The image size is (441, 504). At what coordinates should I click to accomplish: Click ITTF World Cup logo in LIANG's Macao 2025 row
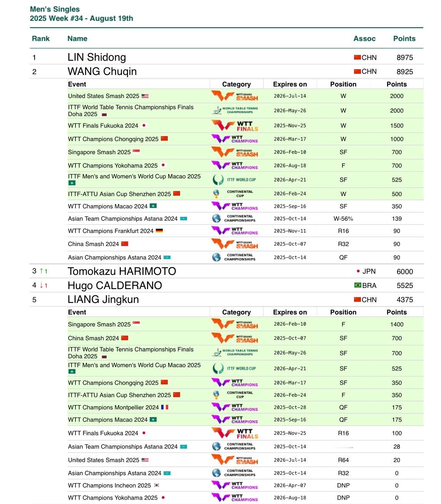tap(234, 368)
